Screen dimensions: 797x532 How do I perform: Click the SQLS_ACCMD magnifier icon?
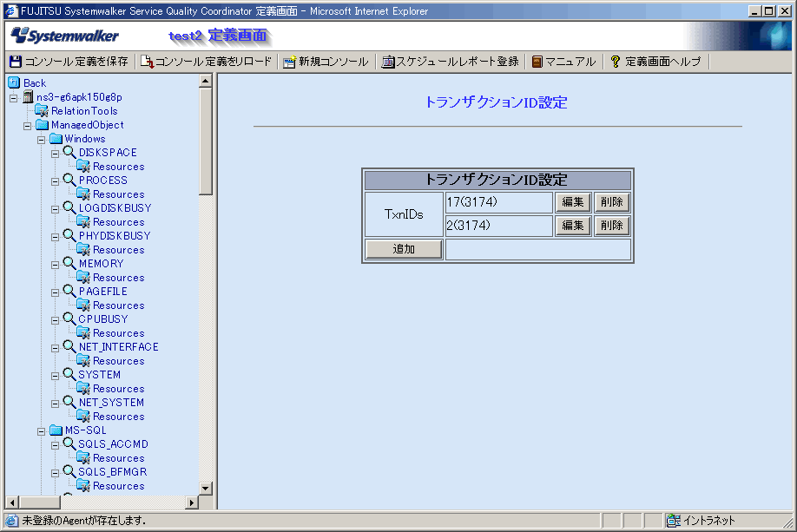pyautogui.click(x=69, y=443)
